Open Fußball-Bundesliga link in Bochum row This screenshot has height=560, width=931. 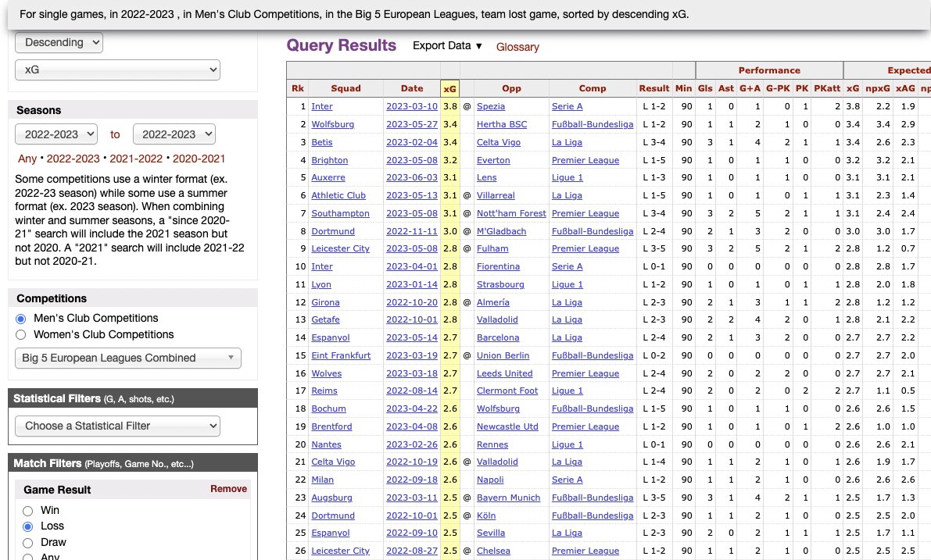click(593, 408)
